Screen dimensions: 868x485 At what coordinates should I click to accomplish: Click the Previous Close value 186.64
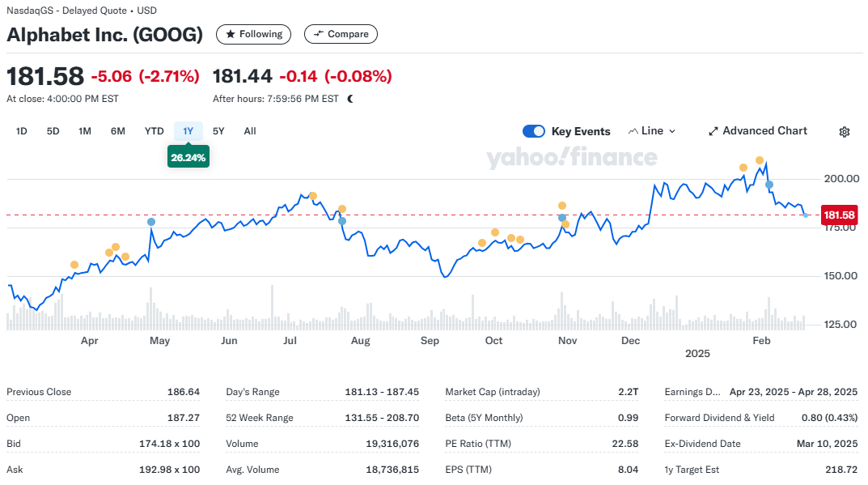(x=184, y=392)
